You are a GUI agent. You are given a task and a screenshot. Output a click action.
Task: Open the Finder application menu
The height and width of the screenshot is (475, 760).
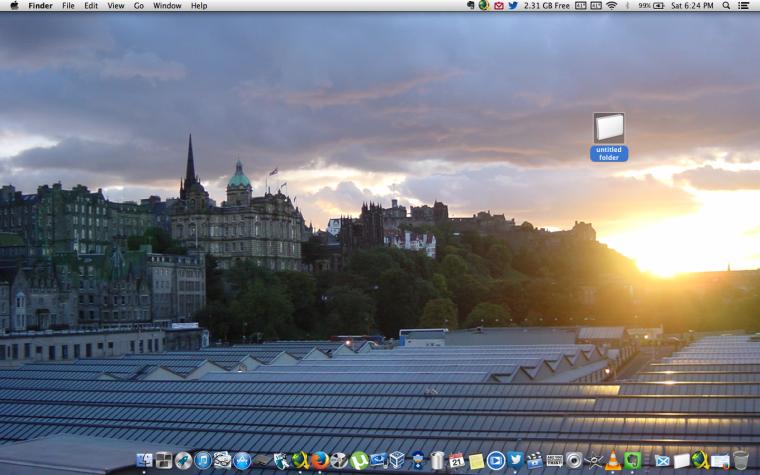coord(41,6)
